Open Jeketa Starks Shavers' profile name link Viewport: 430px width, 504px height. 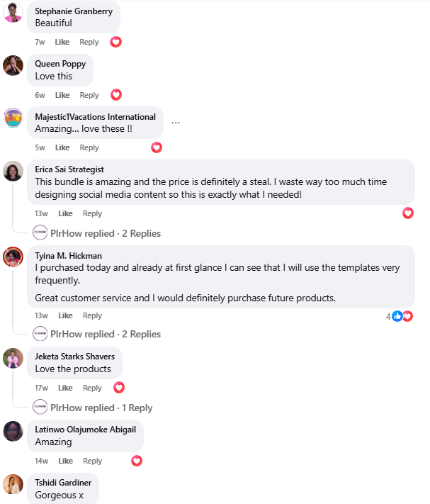click(x=74, y=357)
